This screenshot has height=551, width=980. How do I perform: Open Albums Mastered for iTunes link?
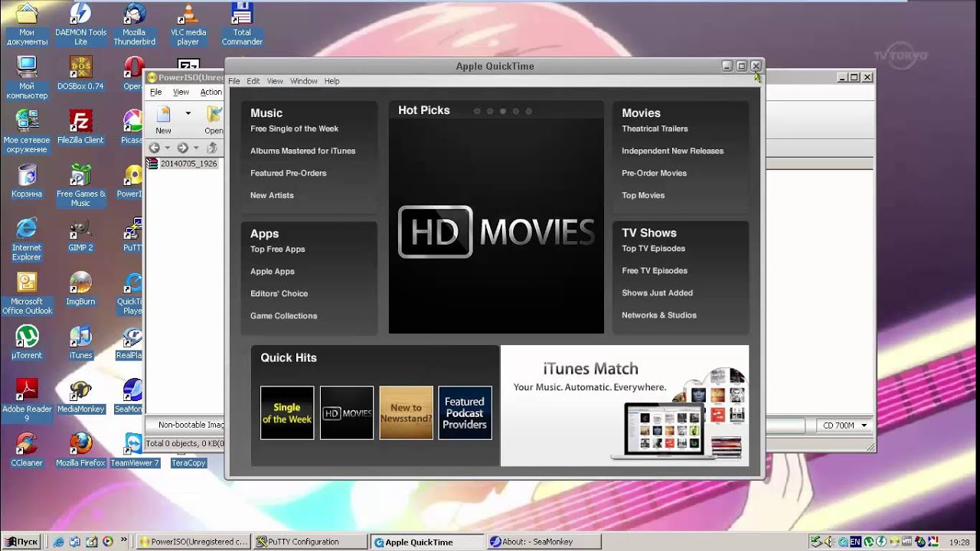coord(302,151)
